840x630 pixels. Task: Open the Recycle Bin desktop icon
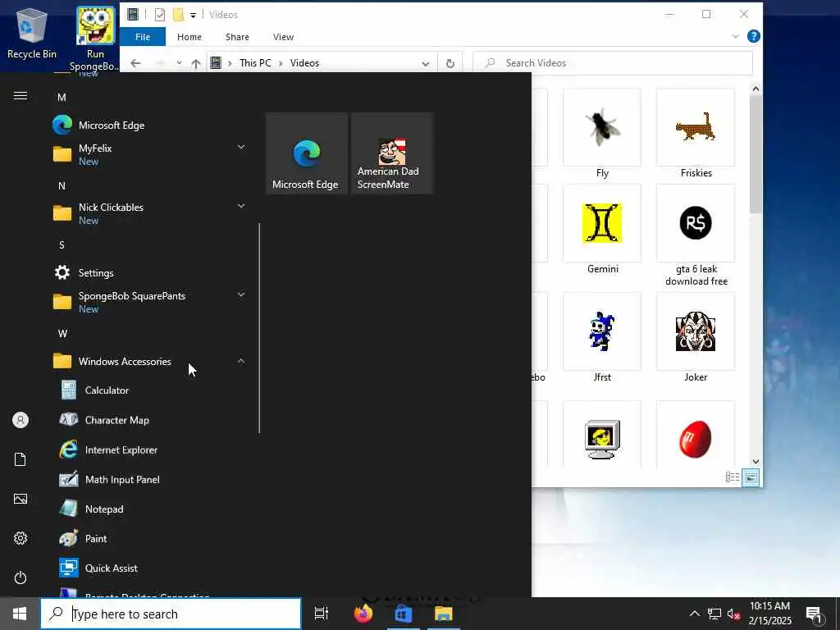click(32, 33)
